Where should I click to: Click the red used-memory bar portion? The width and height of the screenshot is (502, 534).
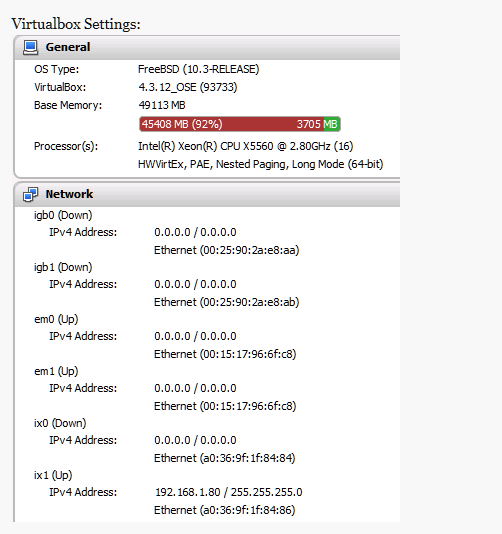coord(232,124)
